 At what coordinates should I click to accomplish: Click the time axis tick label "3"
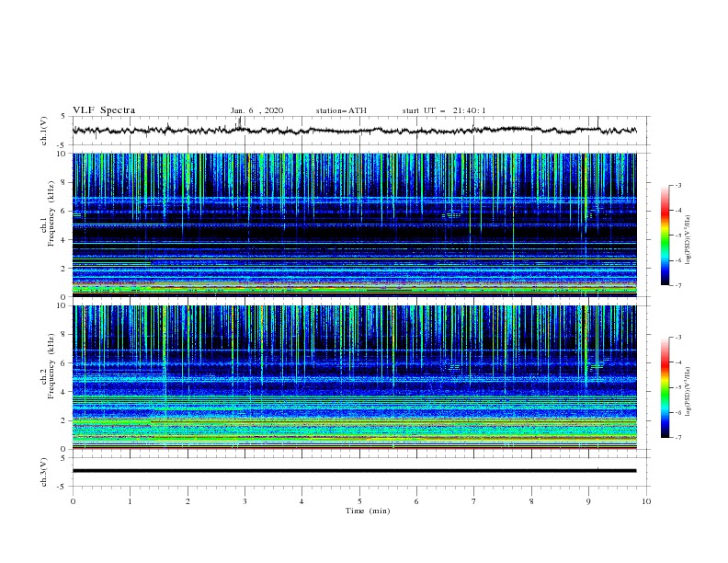pyautogui.click(x=245, y=501)
